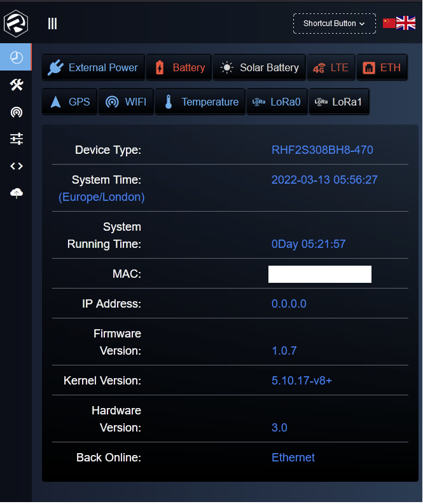
Task: Select the Battery status button
Action: click(179, 67)
